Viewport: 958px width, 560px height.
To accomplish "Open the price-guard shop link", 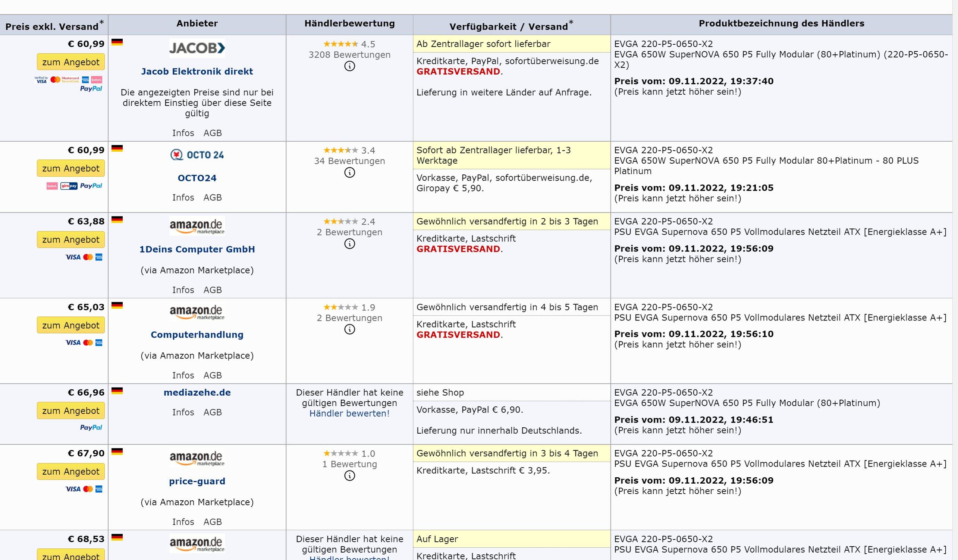I will pos(197,481).
